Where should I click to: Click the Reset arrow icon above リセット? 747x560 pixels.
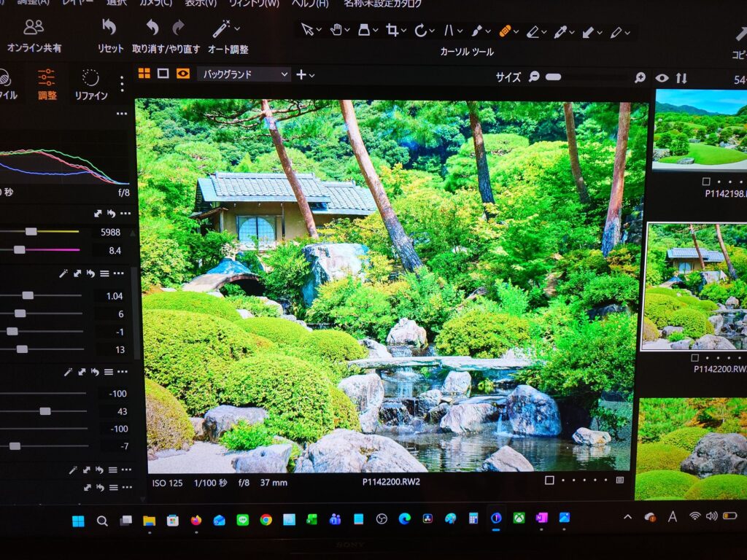click(109, 27)
